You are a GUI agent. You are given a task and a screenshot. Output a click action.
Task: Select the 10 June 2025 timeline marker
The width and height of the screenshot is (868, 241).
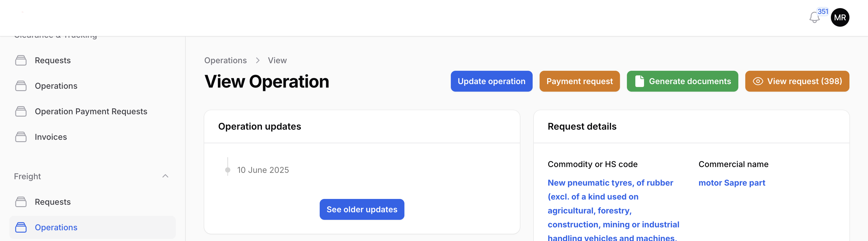point(228,170)
